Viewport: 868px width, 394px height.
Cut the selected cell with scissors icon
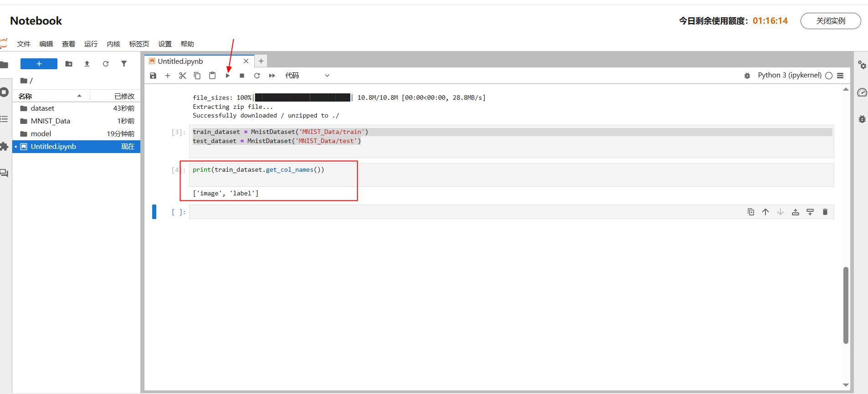(x=183, y=76)
